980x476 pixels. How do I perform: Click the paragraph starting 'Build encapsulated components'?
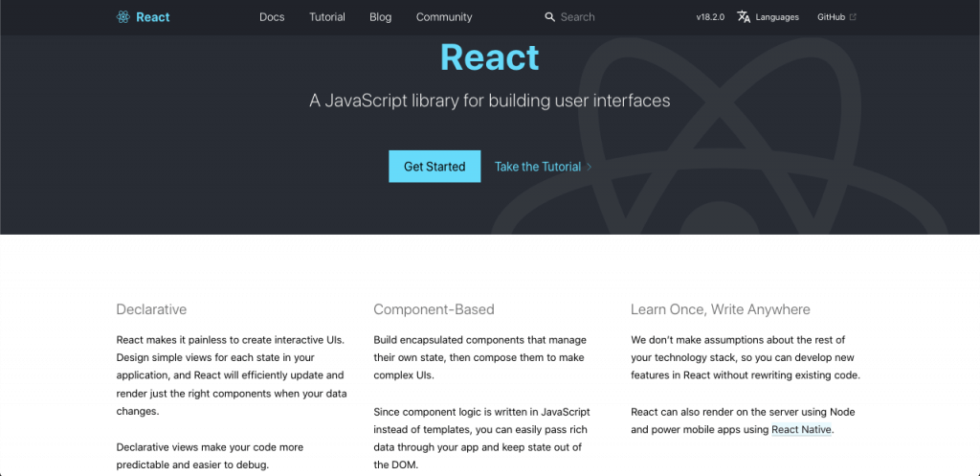(480, 358)
